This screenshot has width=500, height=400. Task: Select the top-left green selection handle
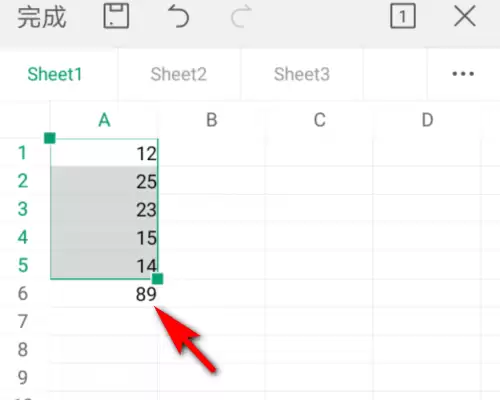pos(50,138)
